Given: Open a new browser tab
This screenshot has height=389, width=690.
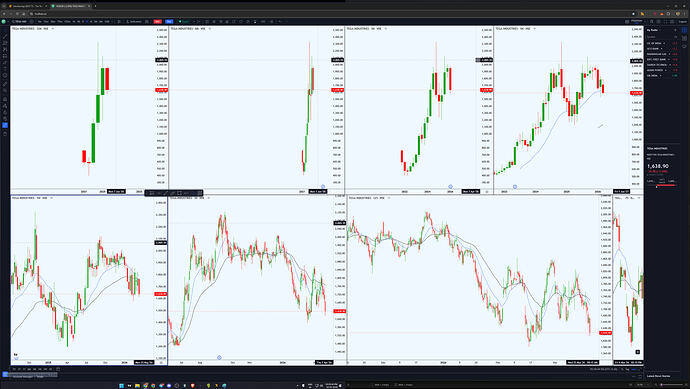Looking at the screenshot, I should pyautogui.click(x=95, y=6).
